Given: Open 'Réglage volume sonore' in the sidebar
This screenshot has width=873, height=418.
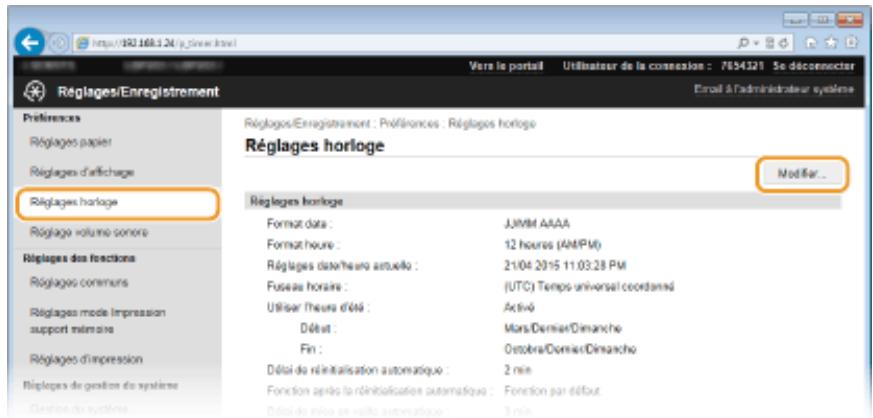Looking at the screenshot, I should pyautogui.click(x=89, y=232).
